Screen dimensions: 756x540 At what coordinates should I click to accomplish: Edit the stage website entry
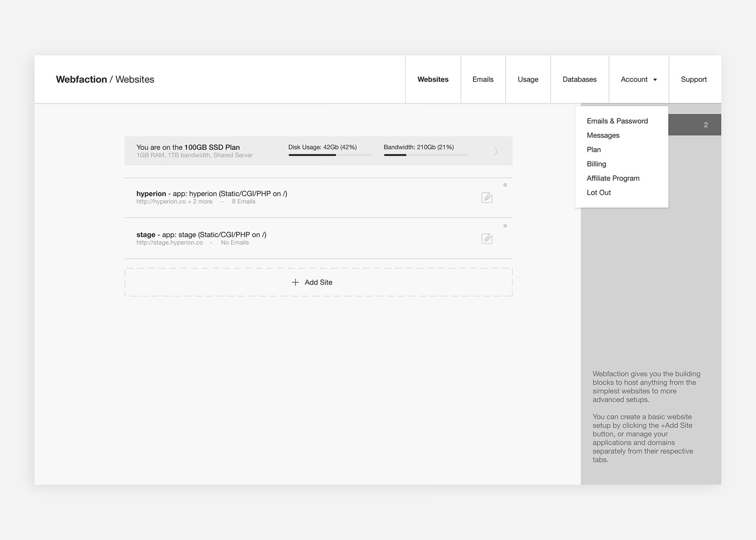[x=487, y=239]
